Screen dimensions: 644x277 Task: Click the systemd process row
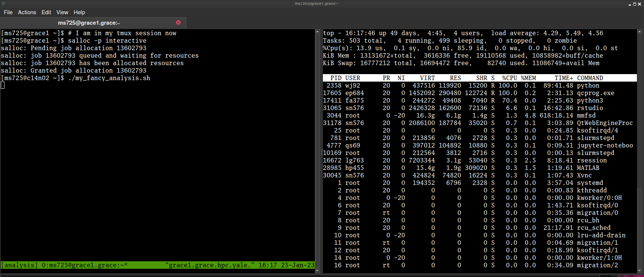[480, 183]
